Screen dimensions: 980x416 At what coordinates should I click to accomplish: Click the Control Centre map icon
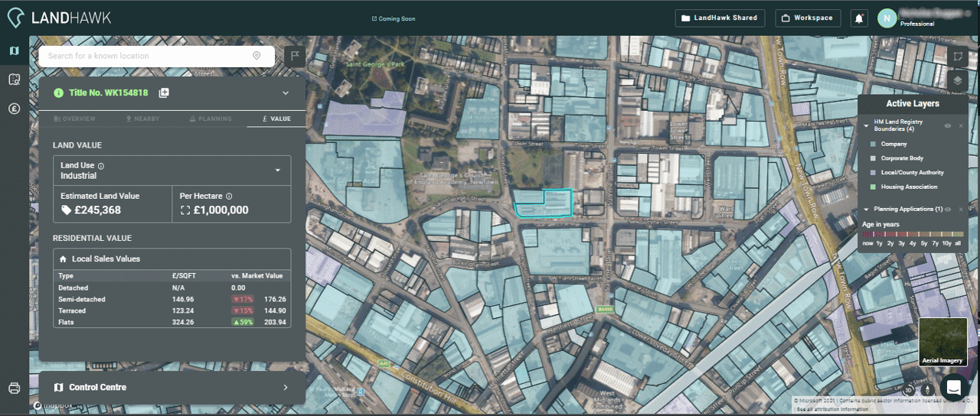point(59,387)
